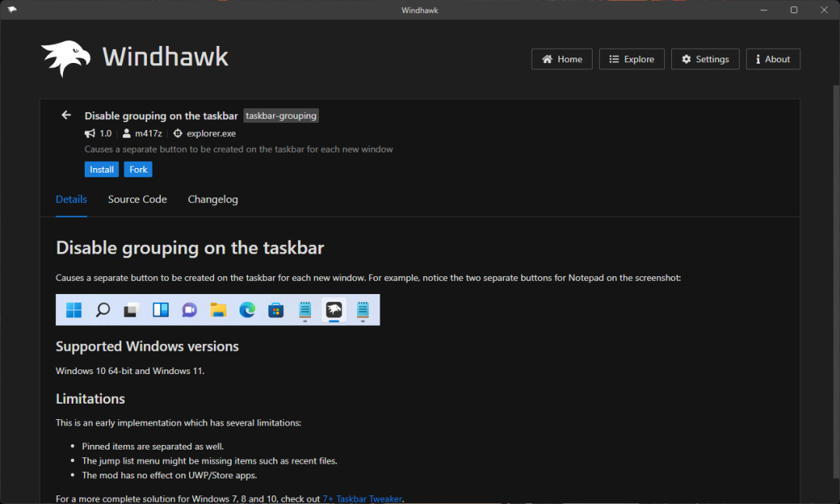Click the version 1.0 label
The height and width of the screenshot is (504, 840).
pyautogui.click(x=106, y=133)
